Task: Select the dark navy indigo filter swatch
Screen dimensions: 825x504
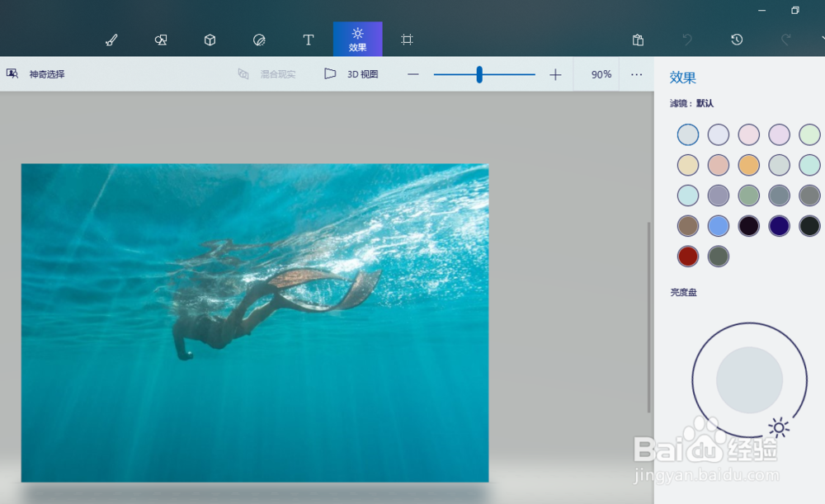Action: pyautogui.click(x=780, y=226)
